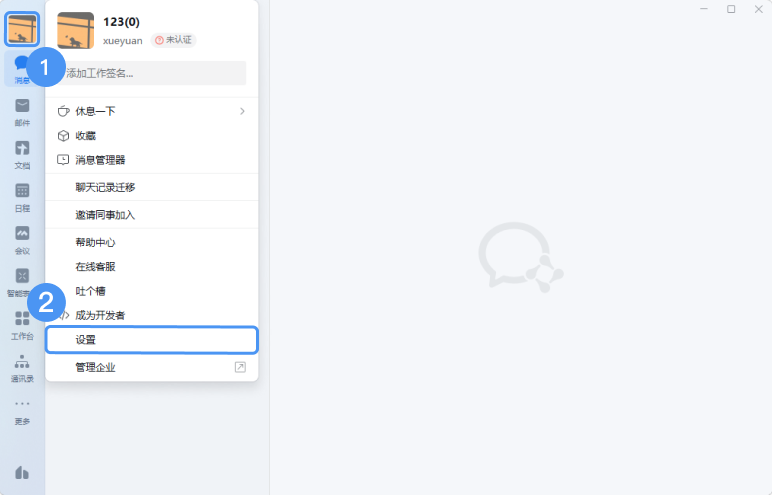This screenshot has height=495, width=772.
Task: Select the 设置 settings menu item
Action: pyautogui.click(x=152, y=340)
